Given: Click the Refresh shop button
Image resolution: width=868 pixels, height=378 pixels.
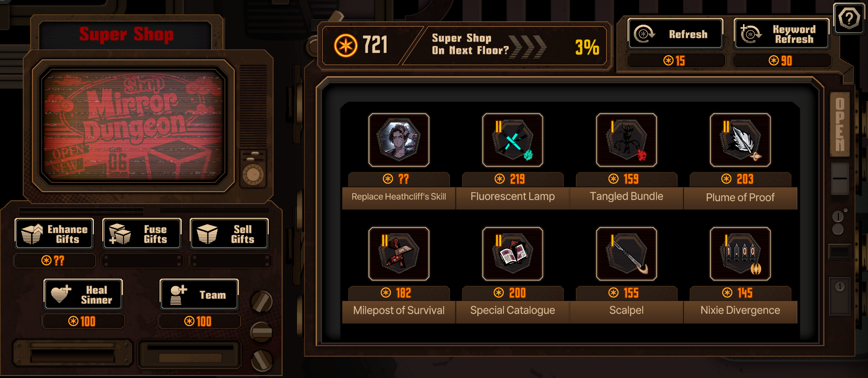Looking at the screenshot, I should [x=675, y=34].
